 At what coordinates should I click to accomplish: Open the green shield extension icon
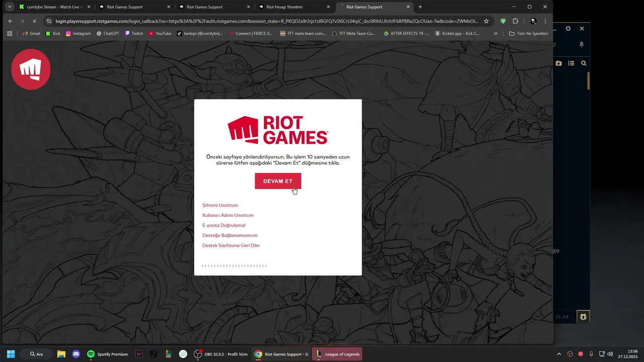(x=503, y=21)
